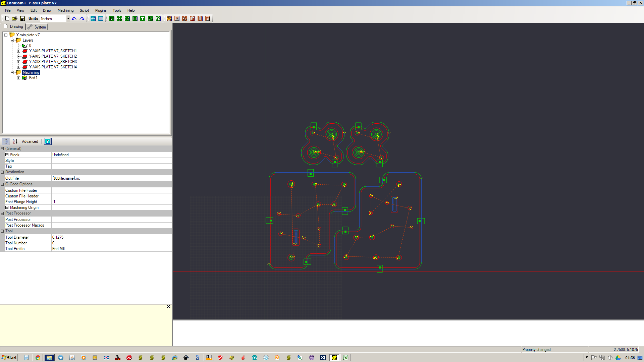Screen dimensions: 644x362
Task: Open the Machining menu
Action: point(65,10)
